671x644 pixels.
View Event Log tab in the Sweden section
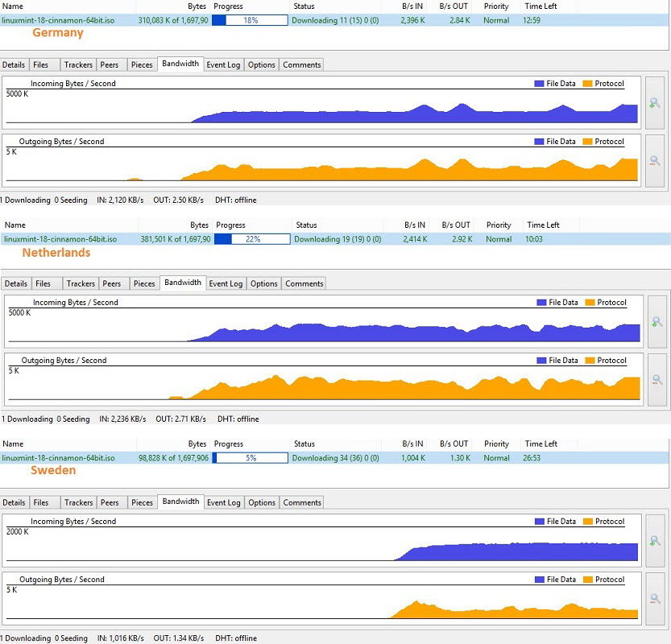click(x=224, y=502)
